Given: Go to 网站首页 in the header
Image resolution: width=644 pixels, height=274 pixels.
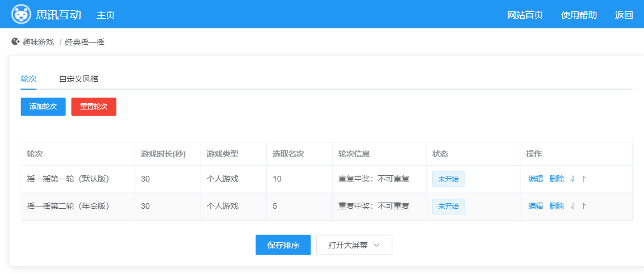Looking at the screenshot, I should [x=525, y=15].
